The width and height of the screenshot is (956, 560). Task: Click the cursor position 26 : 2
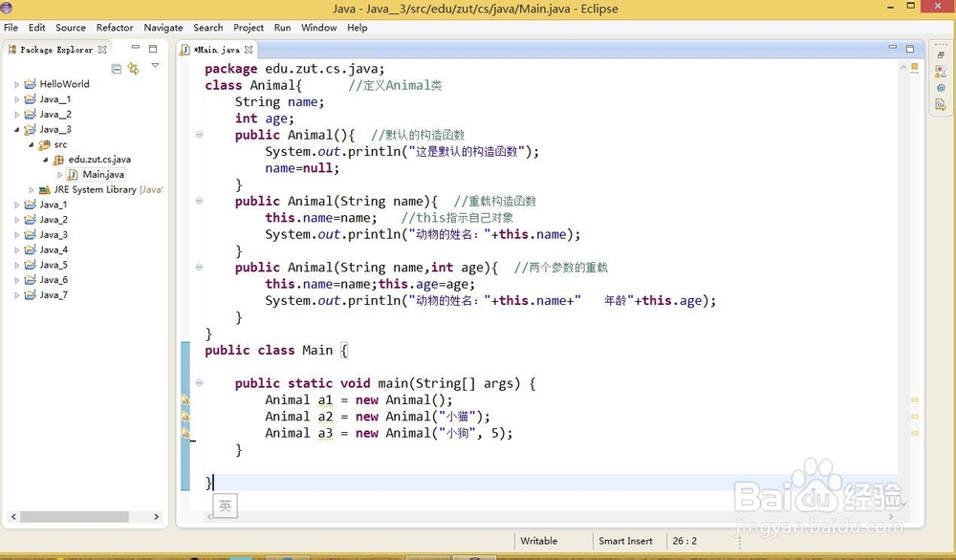coord(684,541)
